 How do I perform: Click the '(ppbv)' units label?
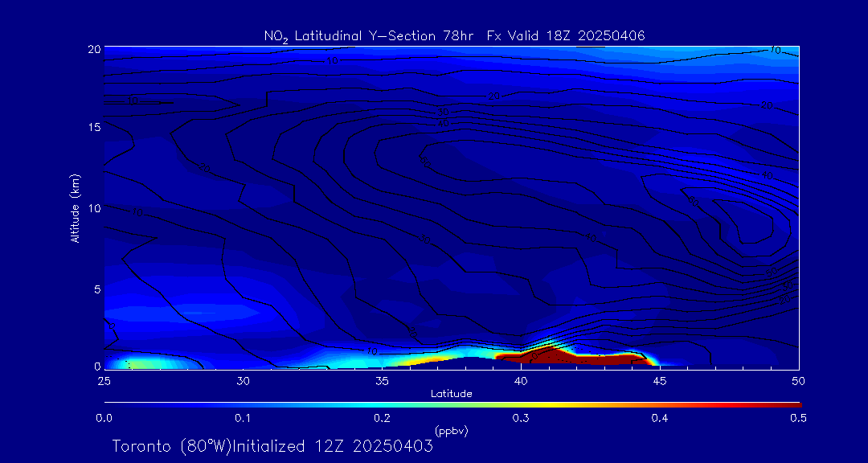point(452,430)
